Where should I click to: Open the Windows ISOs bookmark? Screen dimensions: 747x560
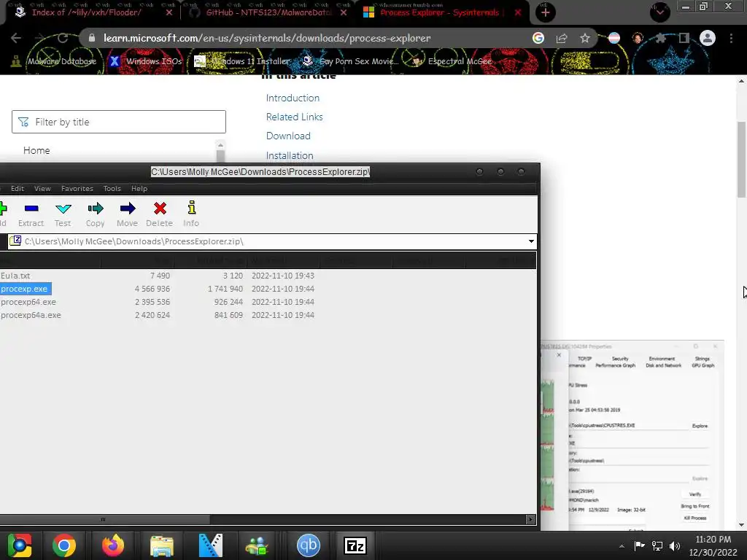pos(146,61)
